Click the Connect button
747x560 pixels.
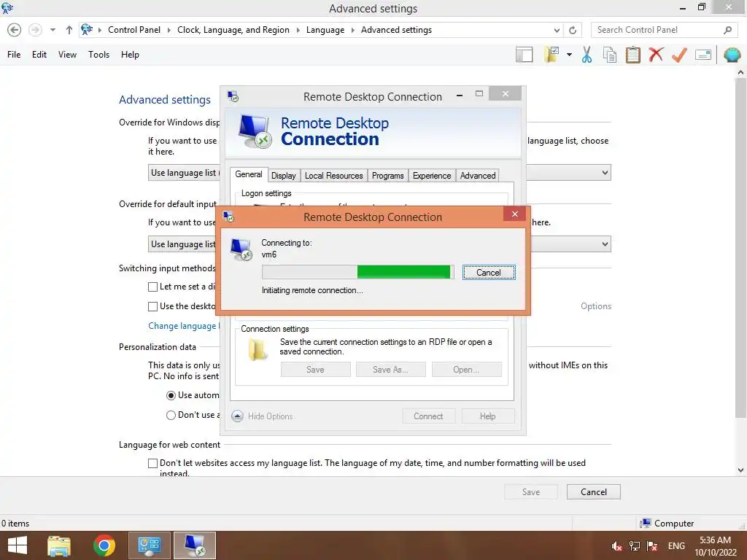tap(428, 416)
